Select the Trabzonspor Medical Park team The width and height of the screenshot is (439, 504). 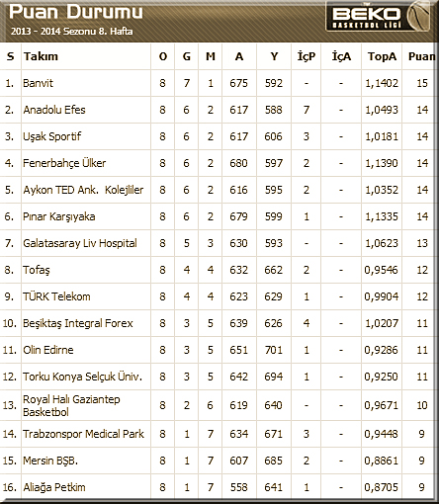point(83,434)
